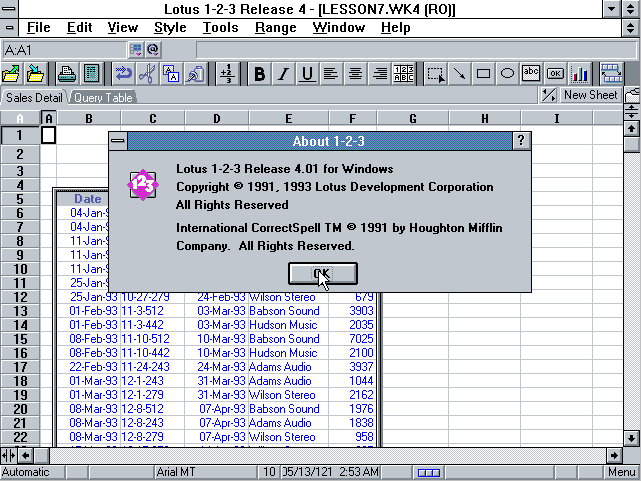The width and height of the screenshot is (641, 481).
Task: Open the About 1-2-3 dialog control menu
Action: pyautogui.click(x=118, y=141)
